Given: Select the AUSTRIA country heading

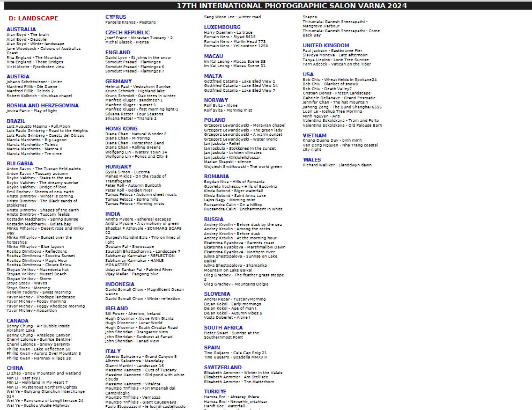Looking at the screenshot, I should (18, 77).
